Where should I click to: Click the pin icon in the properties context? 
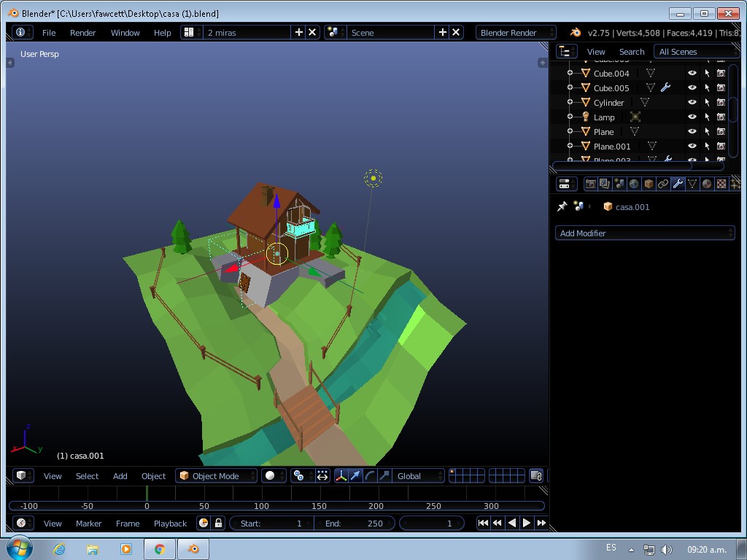(561, 206)
